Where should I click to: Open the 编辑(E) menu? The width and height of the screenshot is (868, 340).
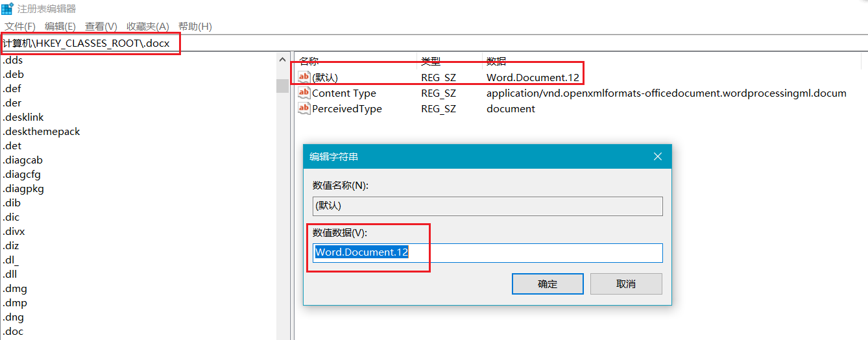point(60,27)
